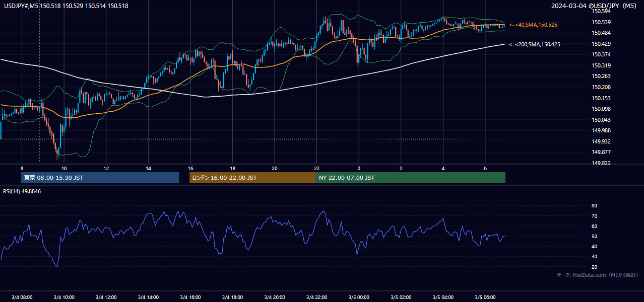This screenshot has width=644, height=302.
Task: Click the 3/4 16:00 time axis label
Action: click(x=190, y=297)
